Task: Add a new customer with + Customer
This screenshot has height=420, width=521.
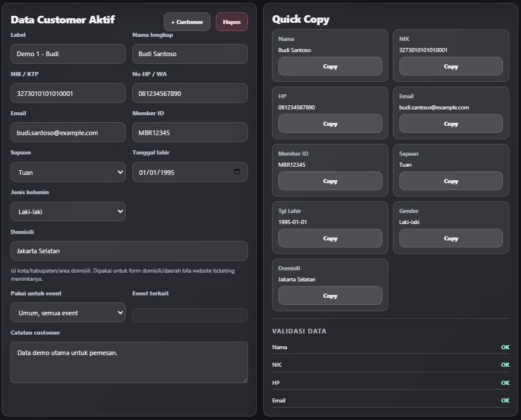Action: point(187,22)
